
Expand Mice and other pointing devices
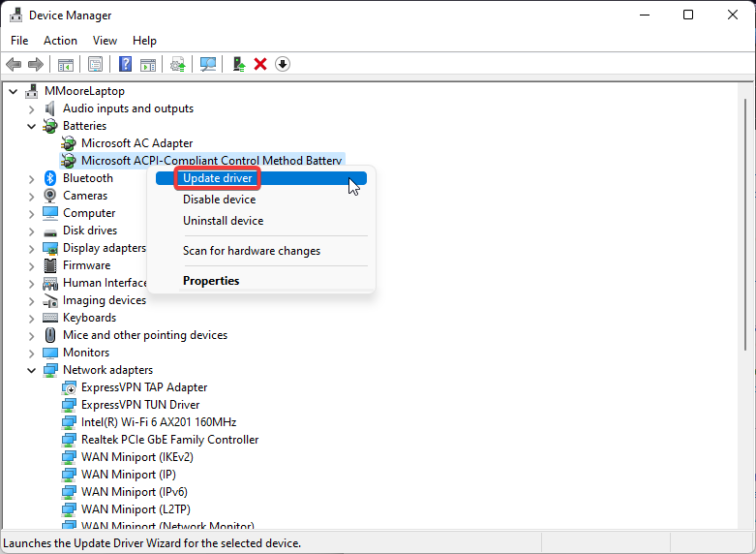(31, 336)
